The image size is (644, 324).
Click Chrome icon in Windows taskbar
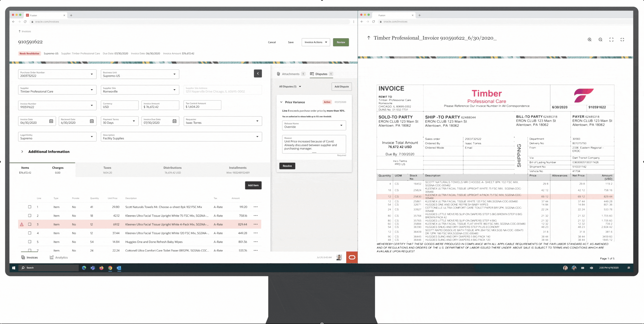110,268
